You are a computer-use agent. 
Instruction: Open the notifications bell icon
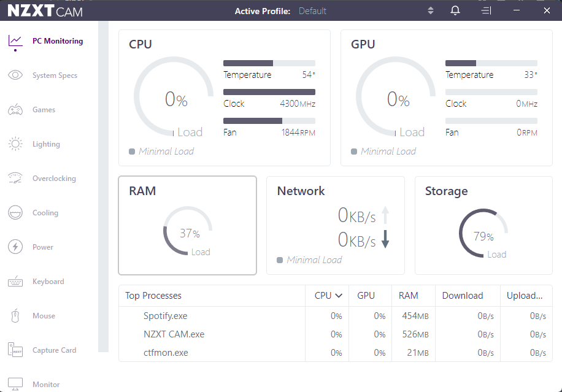pyautogui.click(x=455, y=11)
